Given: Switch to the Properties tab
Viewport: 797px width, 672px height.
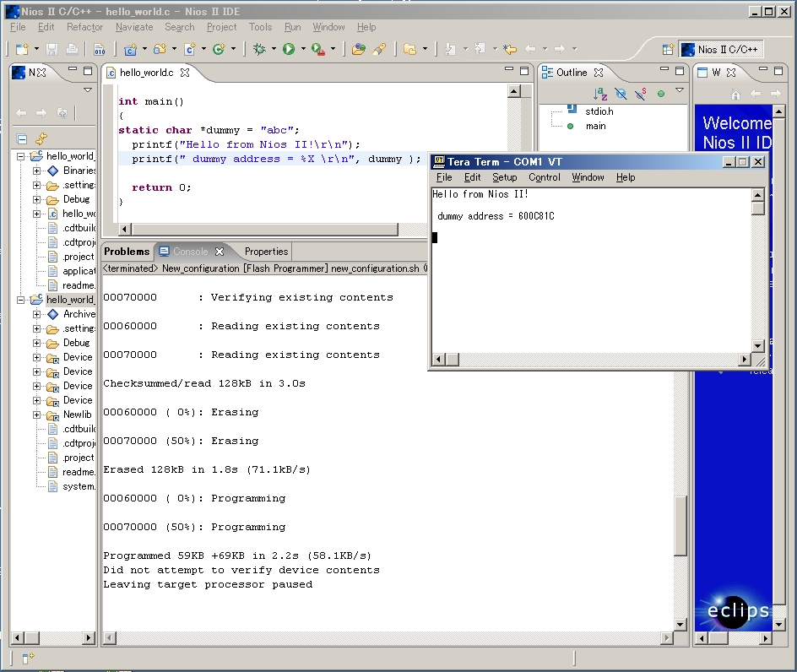Looking at the screenshot, I should [266, 252].
